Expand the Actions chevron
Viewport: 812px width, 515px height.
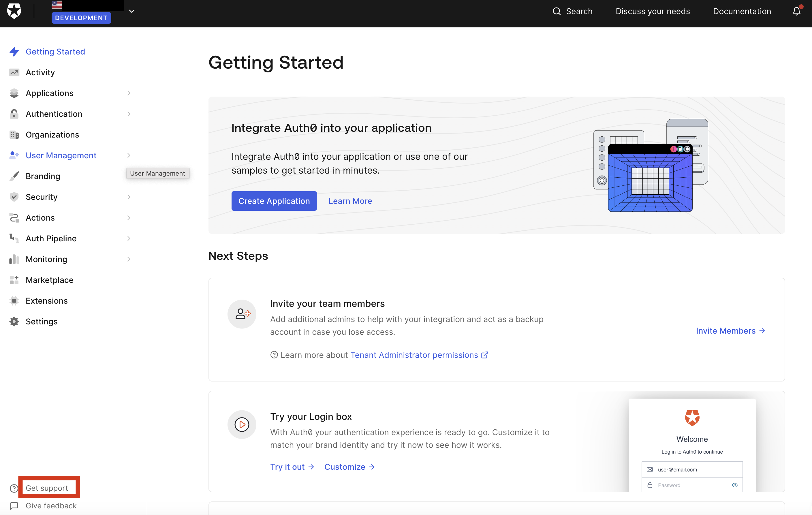(x=129, y=218)
